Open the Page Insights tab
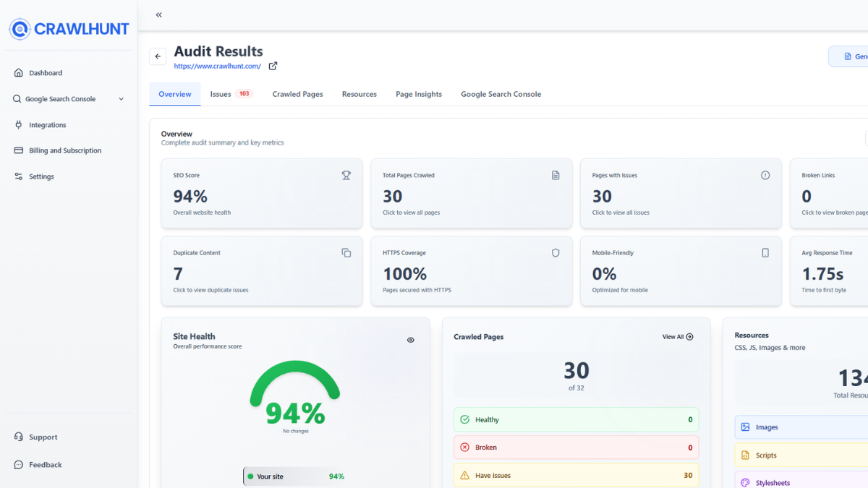The image size is (868, 488). (419, 94)
